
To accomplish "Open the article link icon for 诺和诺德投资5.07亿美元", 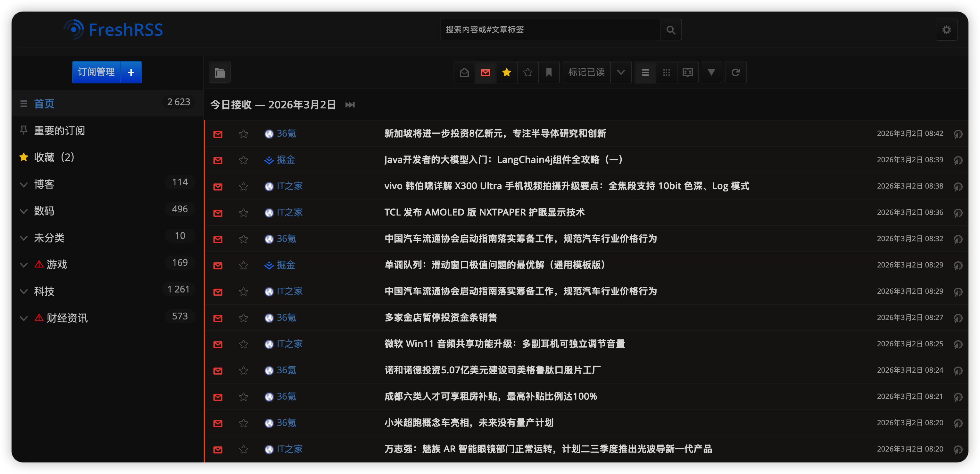I will tap(958, 370).
